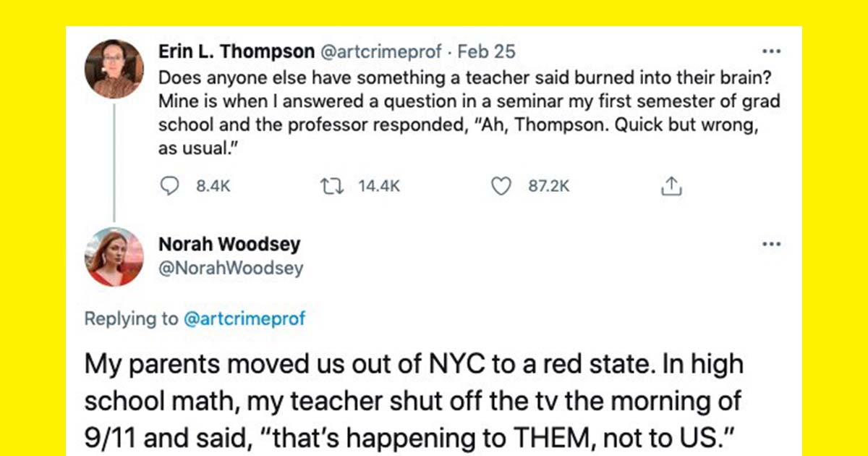The width and height of the screenshot is (868, 456).
Task: Open more options on Erin's tweet
Action: 772,52
